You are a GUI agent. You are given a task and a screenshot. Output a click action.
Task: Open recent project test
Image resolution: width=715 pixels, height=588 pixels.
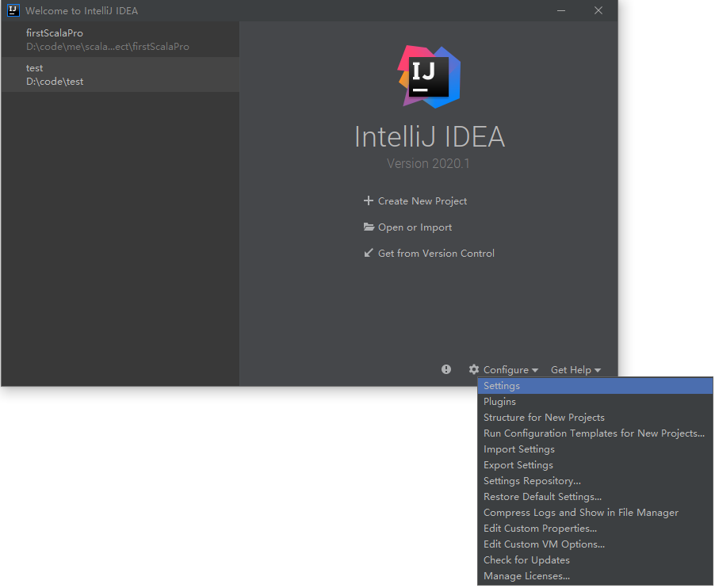(x=120, y=74)
